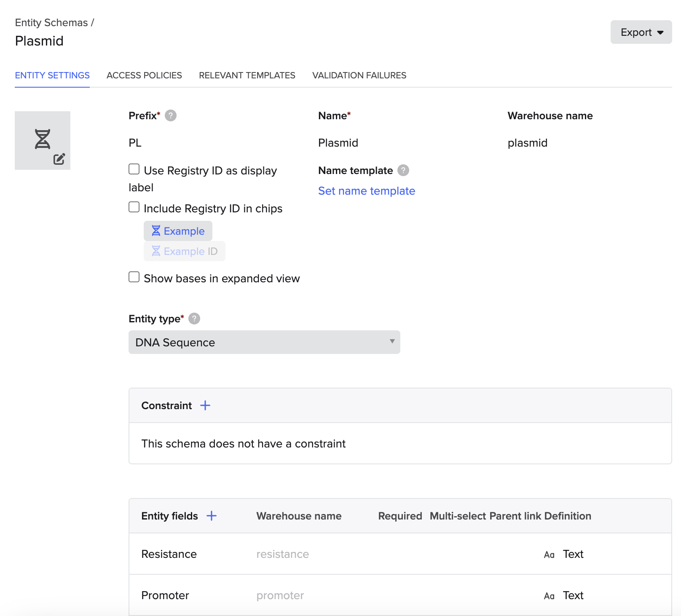Viewport: 681px width, 616px height.
Task: Enable Include Registry ID in chips
Action: tap(134, 207)
